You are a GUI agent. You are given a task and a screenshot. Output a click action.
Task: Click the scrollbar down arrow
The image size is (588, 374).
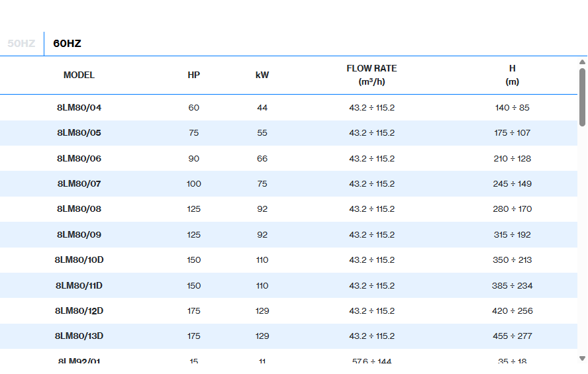click(582, 358)
